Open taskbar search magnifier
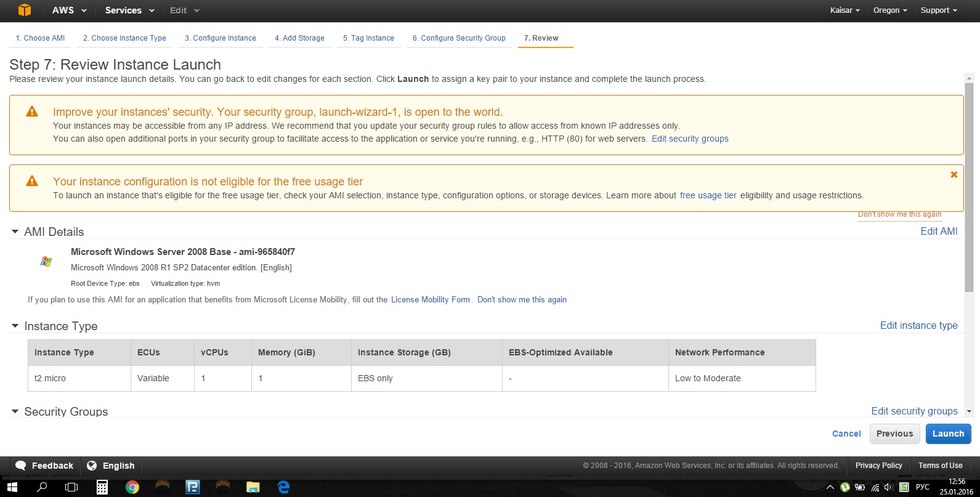The image size is (980, 497). [42, 488]
